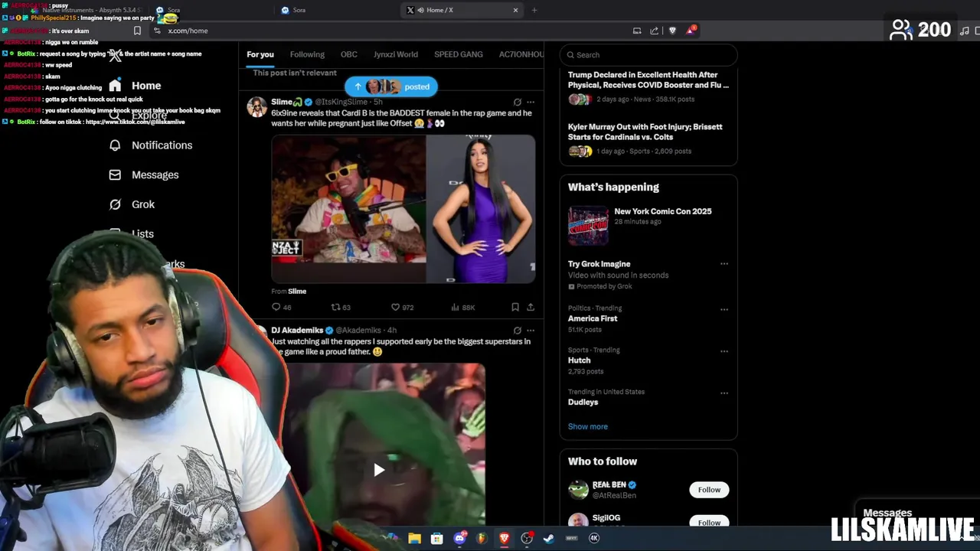
Task: Click browser share icon in address bar
Action: 655,31
